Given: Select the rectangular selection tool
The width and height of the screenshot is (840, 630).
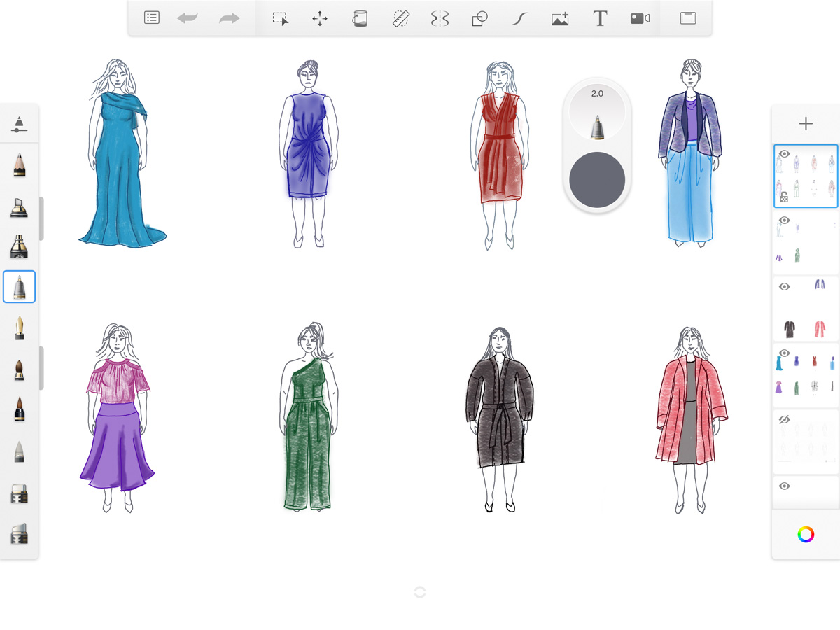Looking at the screenshot, I should tap(281, 18).
